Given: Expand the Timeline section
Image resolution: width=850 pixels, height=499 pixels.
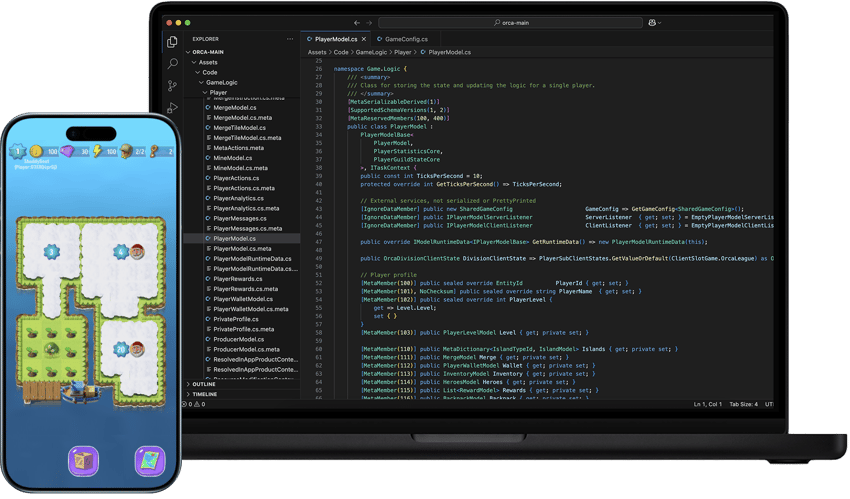Looking at the screenshot, I should (204, 394).
